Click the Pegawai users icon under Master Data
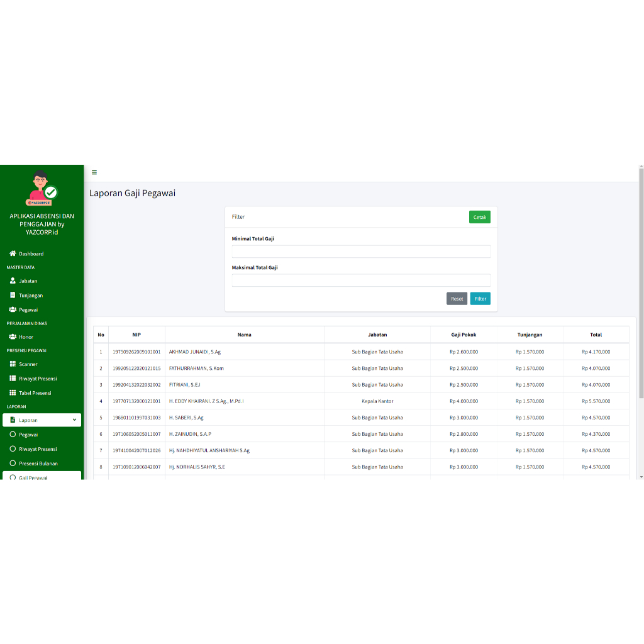The width and height of the screenshot is (644, 644). [x=13, y=309]
